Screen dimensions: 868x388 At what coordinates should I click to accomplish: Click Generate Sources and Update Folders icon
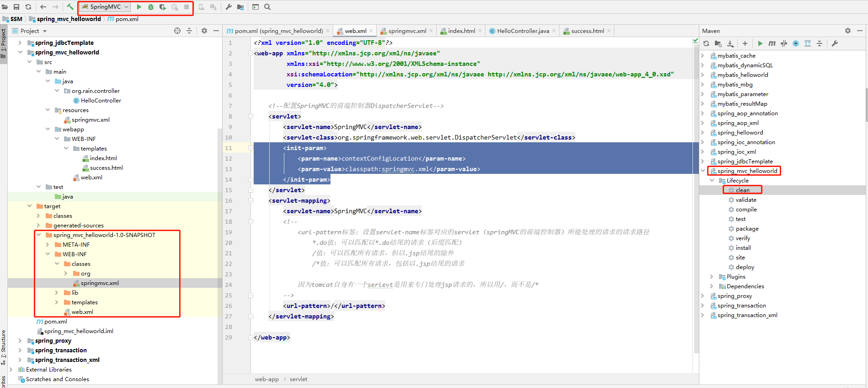pyautogui.click(x=718, y=43)
